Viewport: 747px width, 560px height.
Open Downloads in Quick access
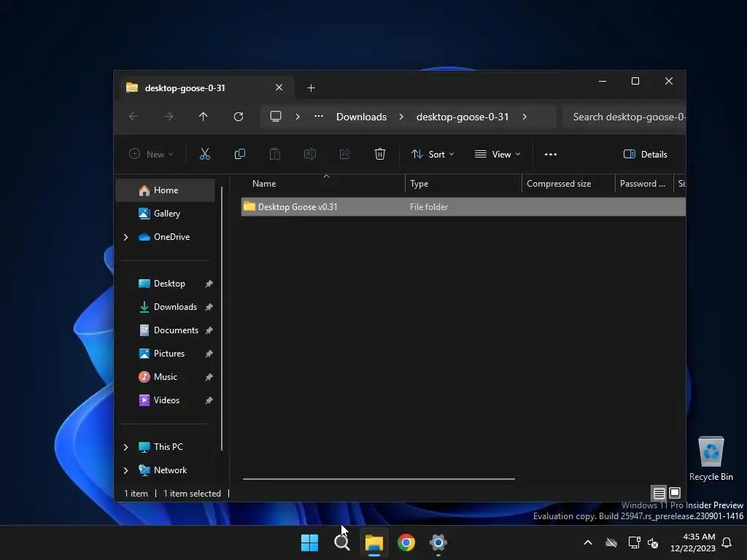[168, 307]
